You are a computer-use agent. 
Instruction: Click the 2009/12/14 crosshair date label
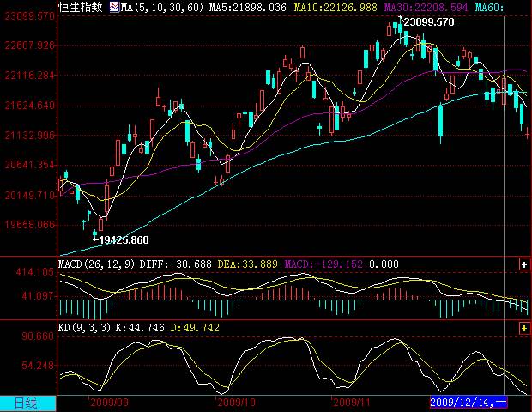469,403
